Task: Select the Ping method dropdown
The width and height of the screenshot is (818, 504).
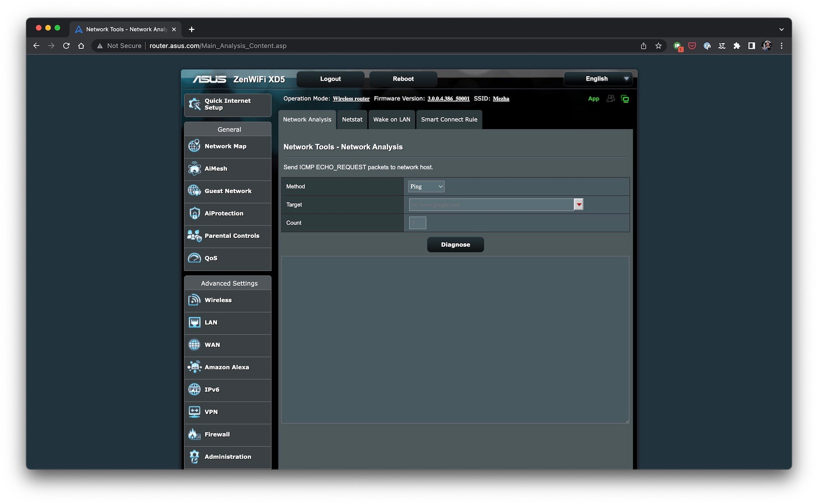Action: click(x=426, y=186)
